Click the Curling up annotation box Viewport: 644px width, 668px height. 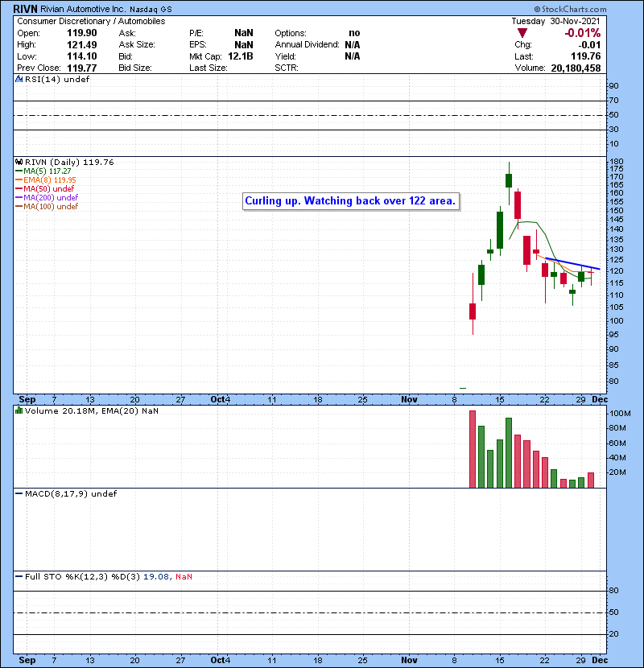click(x=351, y=201)
